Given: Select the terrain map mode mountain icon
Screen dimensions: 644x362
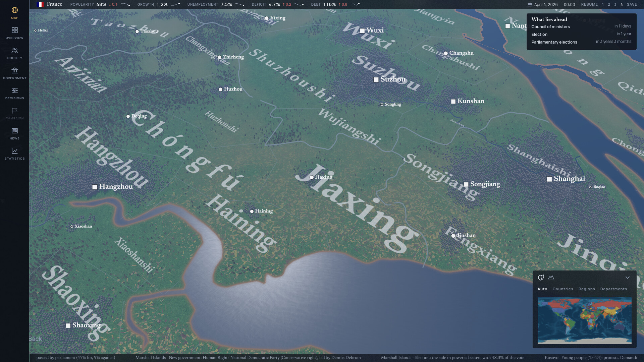Looking at the screenshot, I should tap(551, 278).
